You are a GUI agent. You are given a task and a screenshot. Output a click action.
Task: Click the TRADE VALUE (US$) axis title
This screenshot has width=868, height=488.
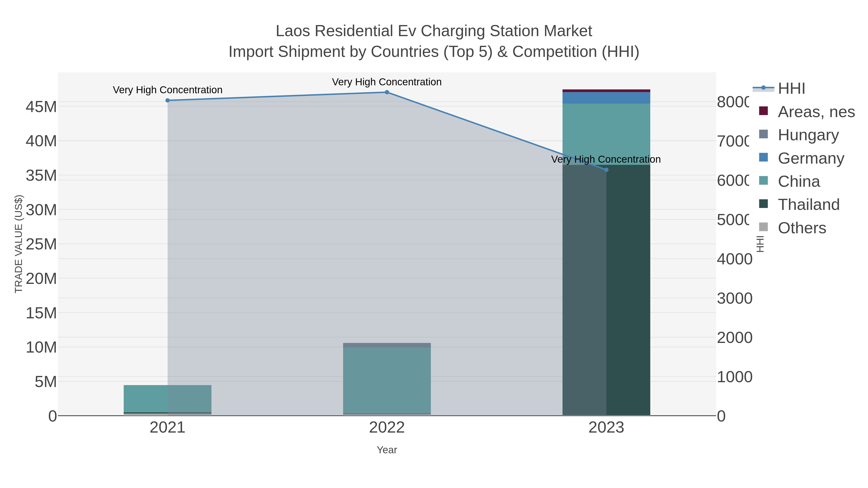[x=19, y=244]
